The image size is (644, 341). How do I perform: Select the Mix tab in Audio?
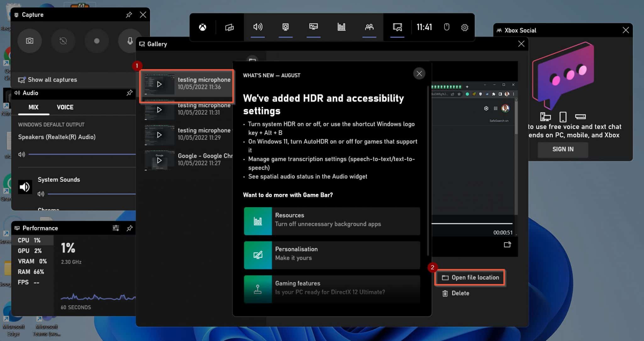pos(33,107)
